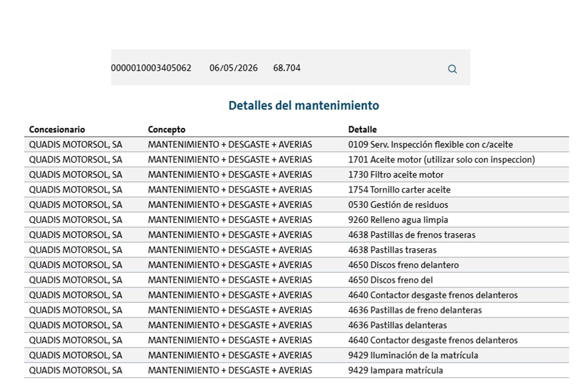
Task: Click the Concesionario column header
Action: tap(57, 129)
